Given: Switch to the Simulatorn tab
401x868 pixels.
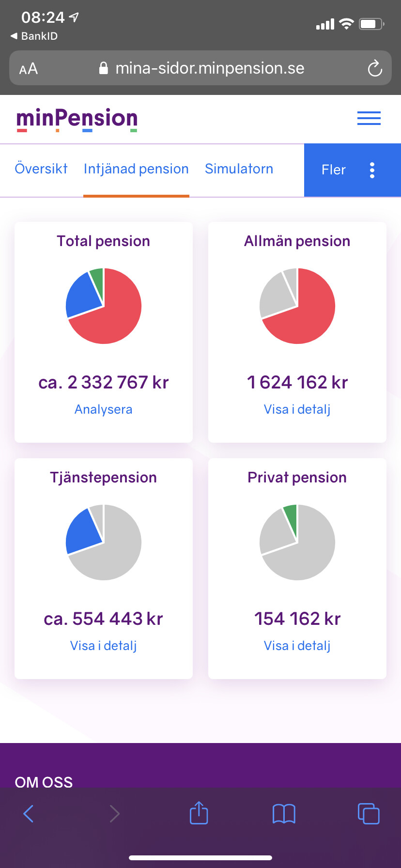Looking at the screenshot, I should [239, 169].
